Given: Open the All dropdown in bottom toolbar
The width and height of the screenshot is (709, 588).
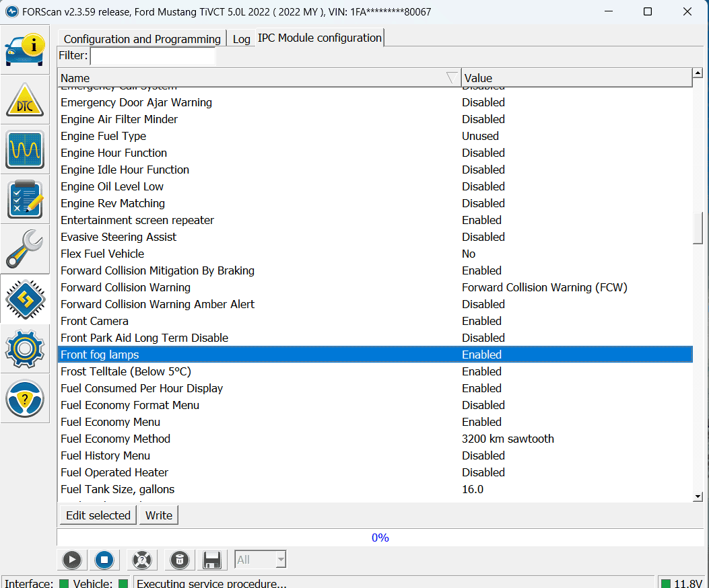Looking at the screenshot, I should pyautogui.click(x=261, y=560).
